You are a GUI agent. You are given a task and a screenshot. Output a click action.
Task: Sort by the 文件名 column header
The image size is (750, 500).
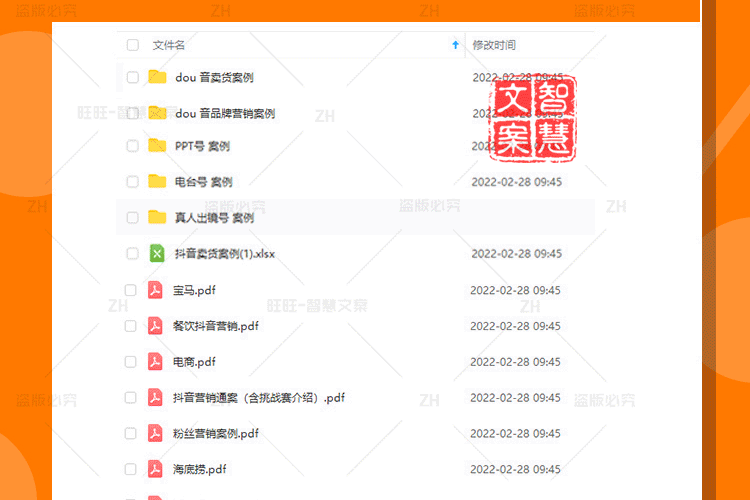pyautogui.click(x=168, y=45)
